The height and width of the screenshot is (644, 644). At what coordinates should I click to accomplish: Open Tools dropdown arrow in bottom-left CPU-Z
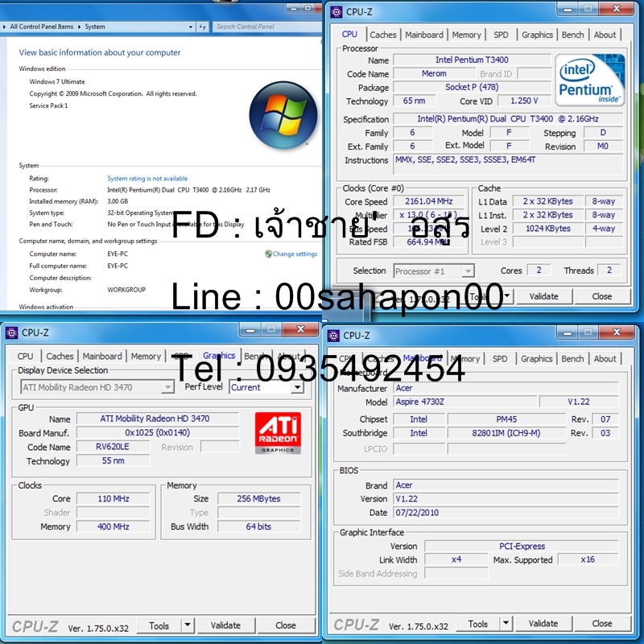(x=188, y=625)
